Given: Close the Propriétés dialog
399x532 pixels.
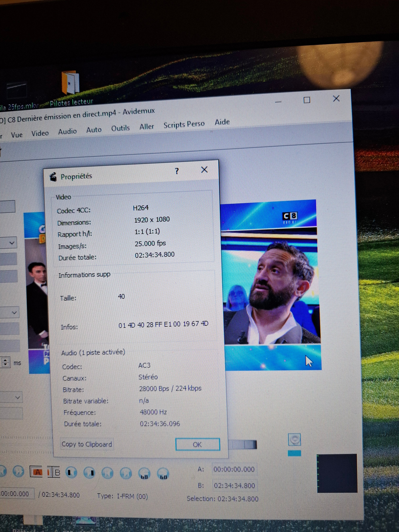Looking at the screenshot, I should coord(204,170).
